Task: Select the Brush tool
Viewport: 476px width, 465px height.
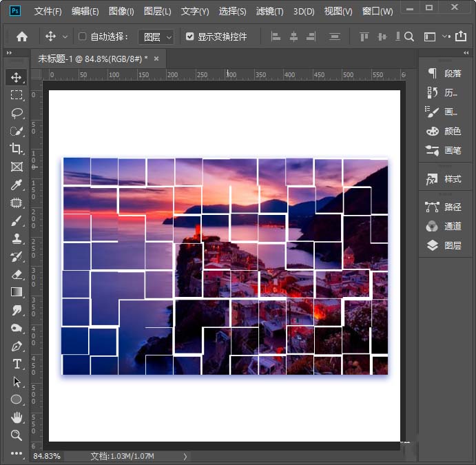Action: point(17,220)
